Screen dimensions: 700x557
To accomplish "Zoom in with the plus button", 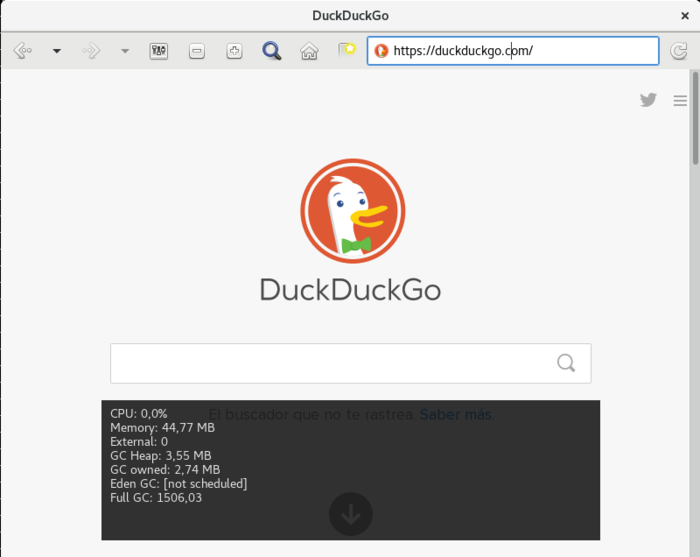I will pyautogui.click(x=234, y=51).
